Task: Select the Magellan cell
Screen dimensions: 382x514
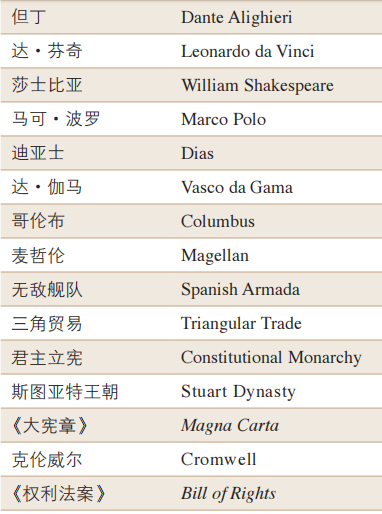Action: [215, 256]
